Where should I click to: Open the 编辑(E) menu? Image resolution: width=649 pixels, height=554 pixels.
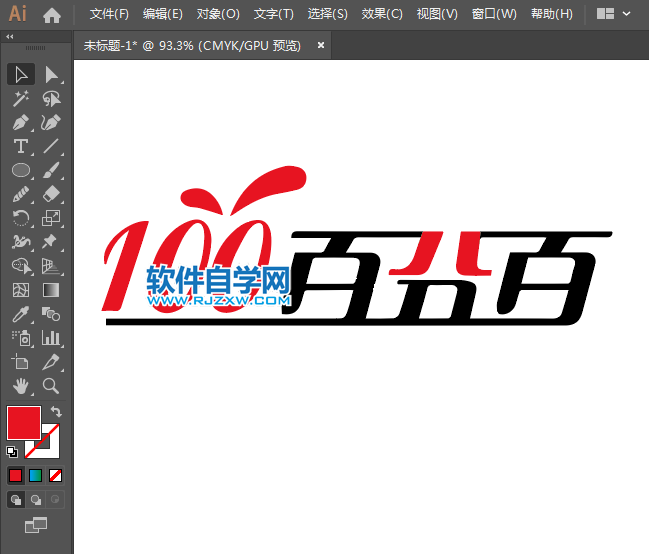coord(163,14)
